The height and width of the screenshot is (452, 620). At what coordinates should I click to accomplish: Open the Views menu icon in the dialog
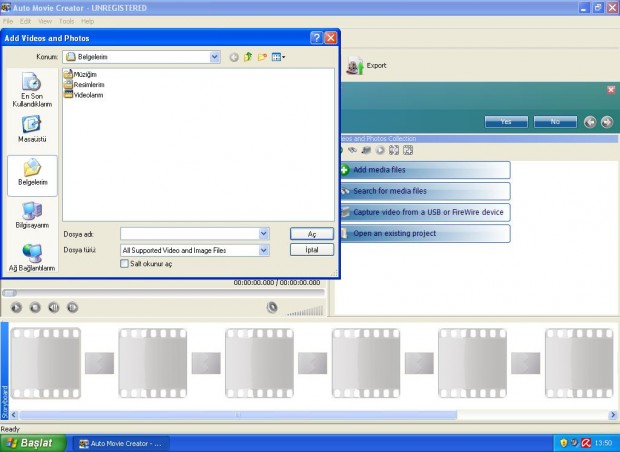(278, 57)
